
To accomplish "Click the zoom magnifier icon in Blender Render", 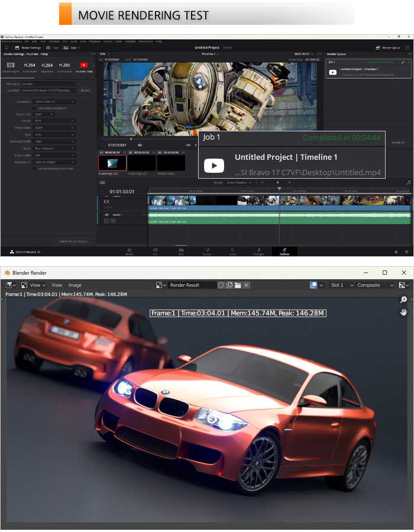I will [404, 301].
